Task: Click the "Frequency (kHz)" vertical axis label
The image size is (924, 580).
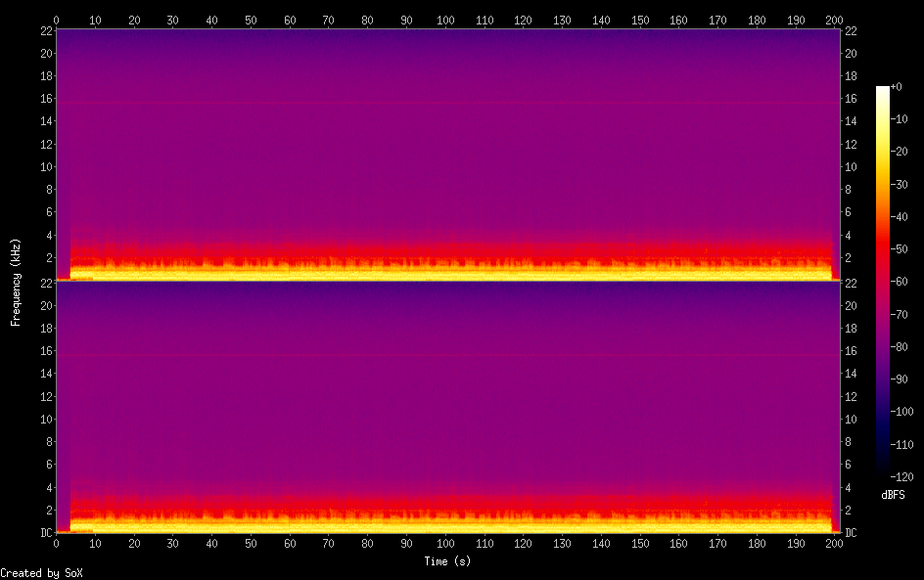Action: pyautogui.click(x=16, y=282)
